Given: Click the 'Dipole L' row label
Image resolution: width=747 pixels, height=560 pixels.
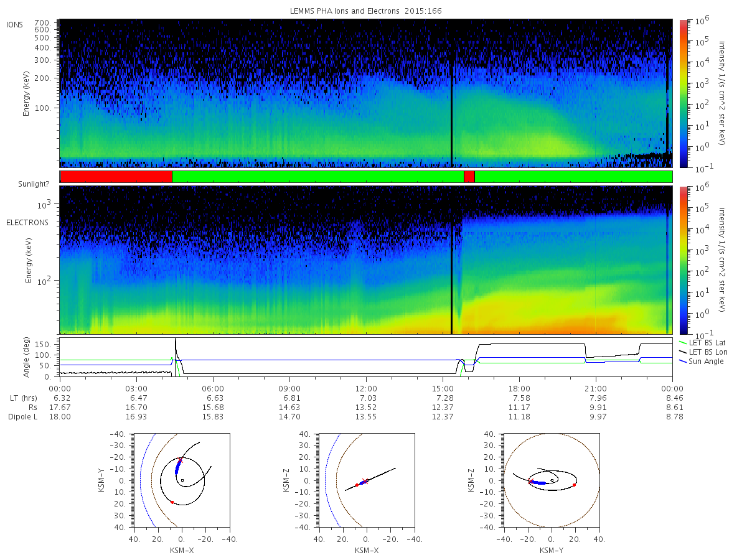Looking at the screenshot, I should 22,416.
